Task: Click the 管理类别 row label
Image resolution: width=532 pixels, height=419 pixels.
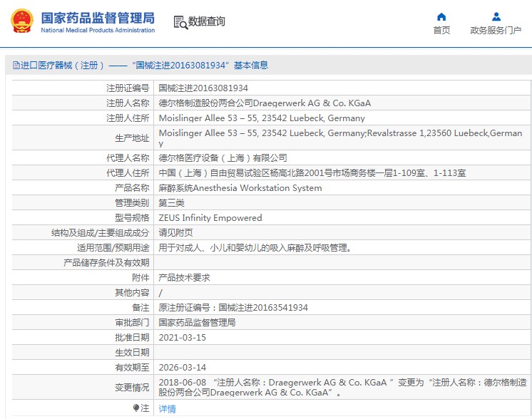Action: (133, 202)
